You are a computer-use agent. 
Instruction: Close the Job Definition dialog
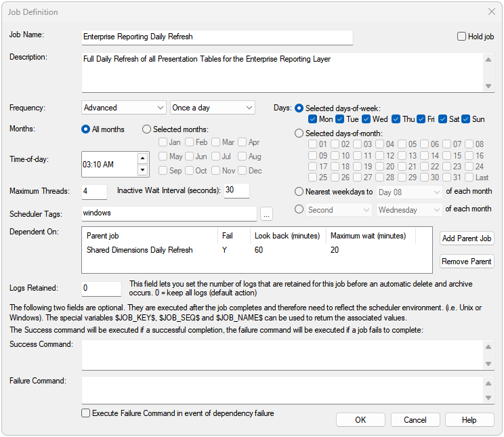(x=492, y=12)
